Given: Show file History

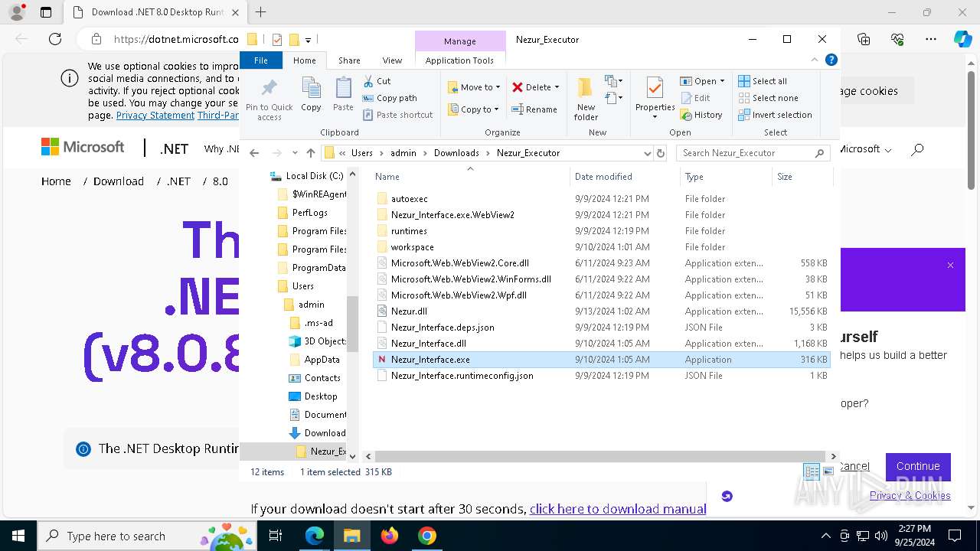Looking at the screenshot, I should [x=701, y=115].
